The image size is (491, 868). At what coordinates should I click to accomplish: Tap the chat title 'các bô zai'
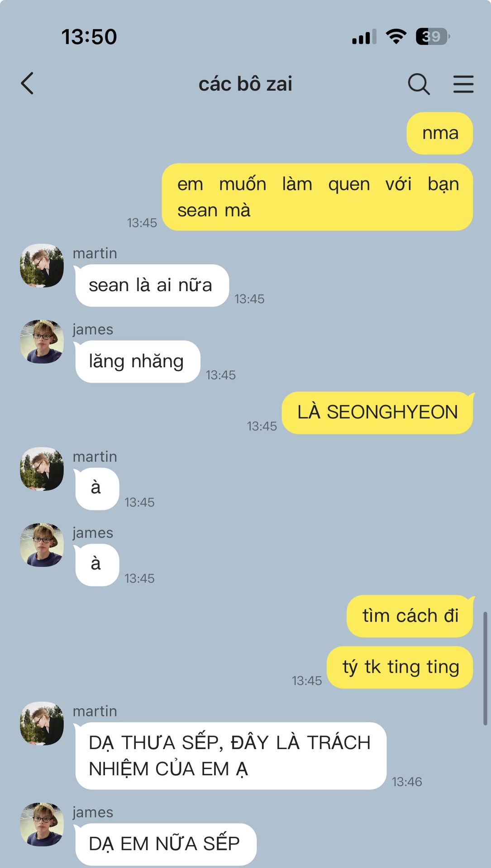(x=245, y=84)
